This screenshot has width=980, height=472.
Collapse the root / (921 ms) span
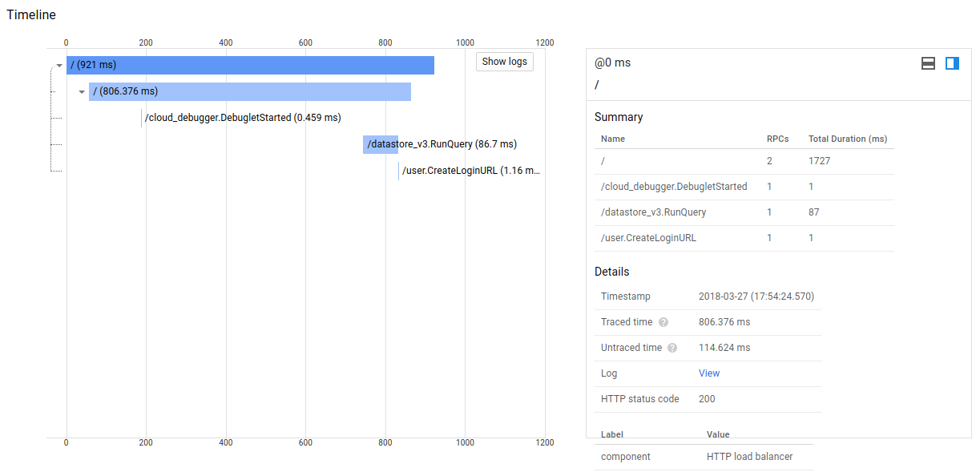click(59, 66)
